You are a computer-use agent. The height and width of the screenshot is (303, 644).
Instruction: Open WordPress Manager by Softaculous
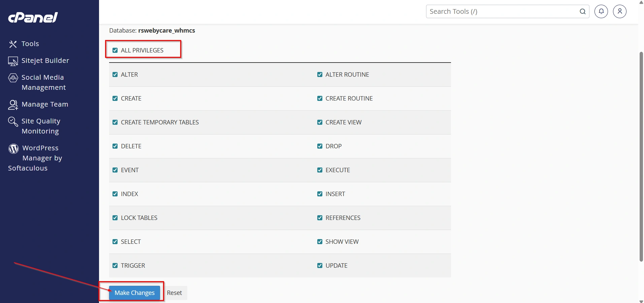[35, 158]
